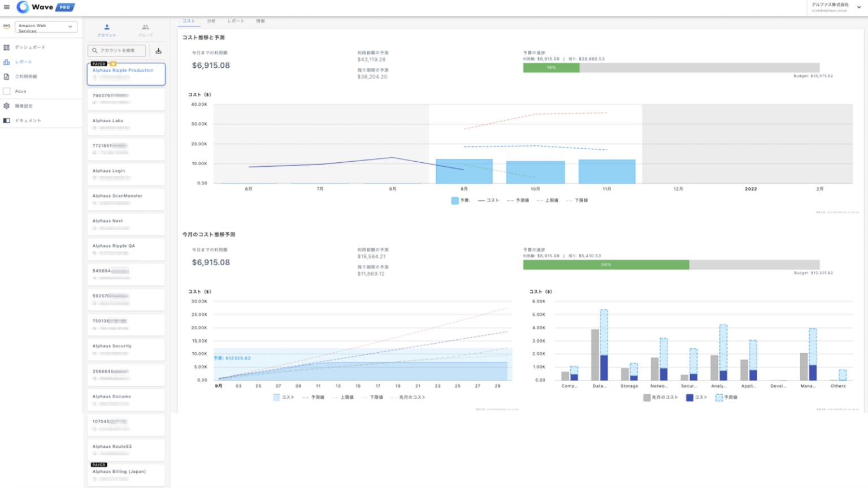Open the 情報 tab
This screenshot has height=488, width=868.
point(260,21)
